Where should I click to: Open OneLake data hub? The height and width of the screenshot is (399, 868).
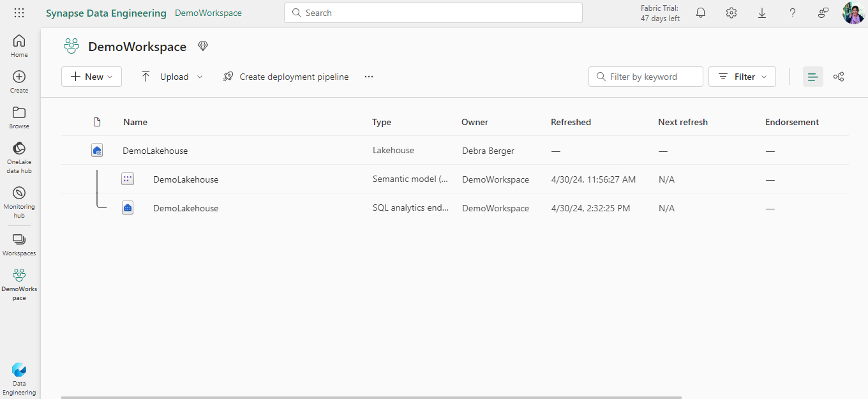click(x=19, y=158)
